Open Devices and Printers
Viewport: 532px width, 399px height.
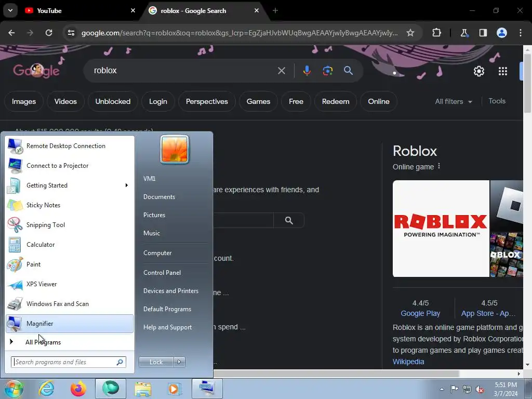171,291
